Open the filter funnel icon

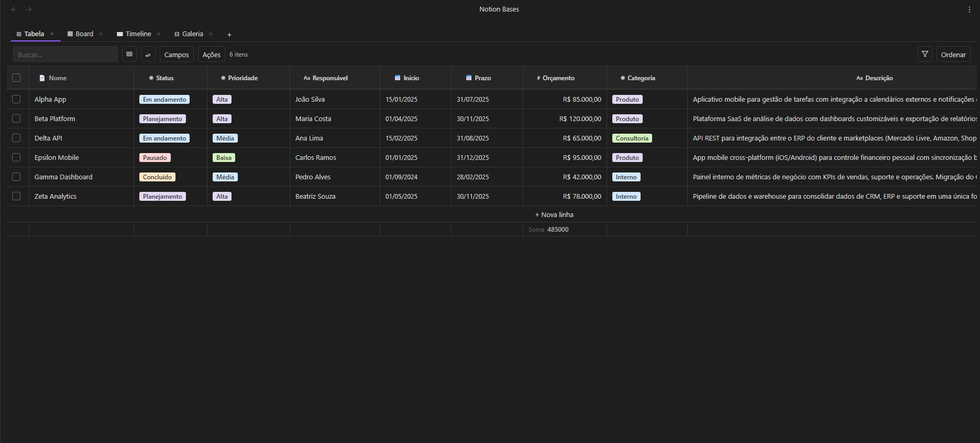(924, 55)
